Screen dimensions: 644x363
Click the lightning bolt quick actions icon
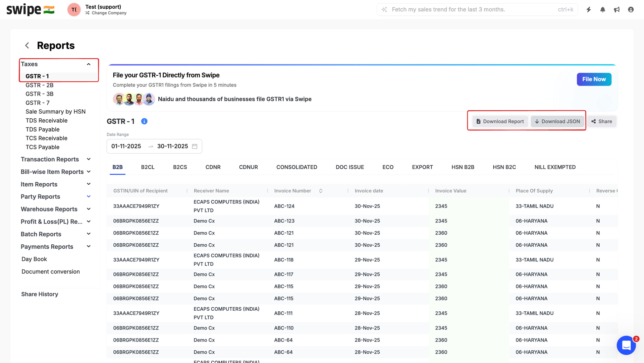[588, 9]
